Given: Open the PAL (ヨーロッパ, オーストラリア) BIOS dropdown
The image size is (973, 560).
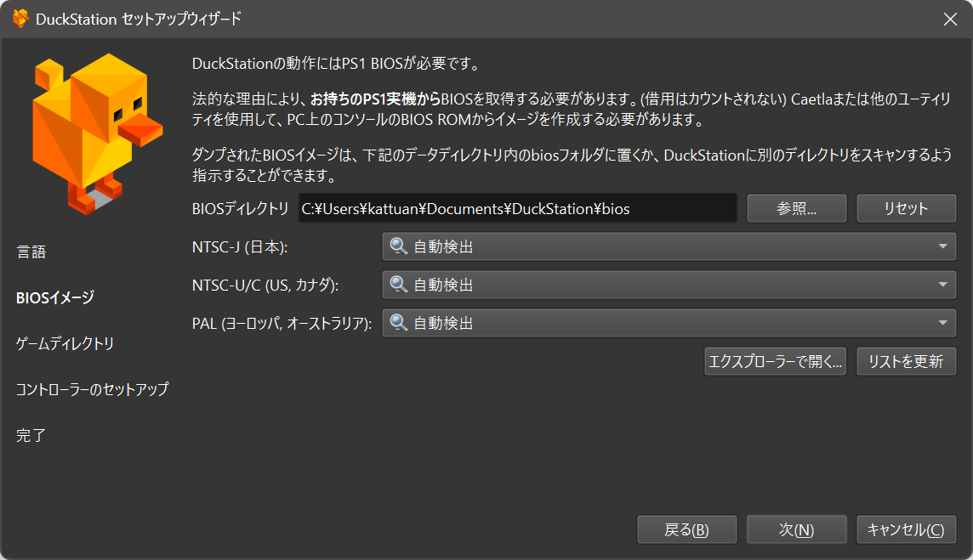Looking at the screenshot, I should pos(669,323).
